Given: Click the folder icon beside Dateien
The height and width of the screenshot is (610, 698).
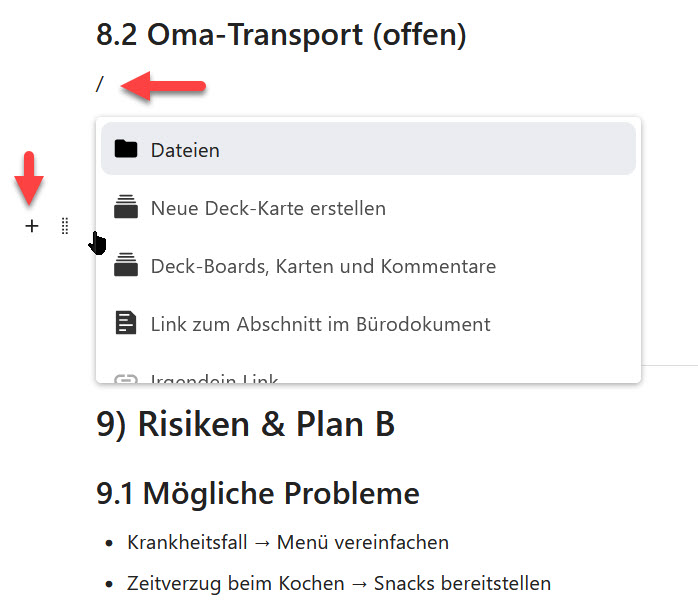Looking at the screenshot, I should 125,149.
